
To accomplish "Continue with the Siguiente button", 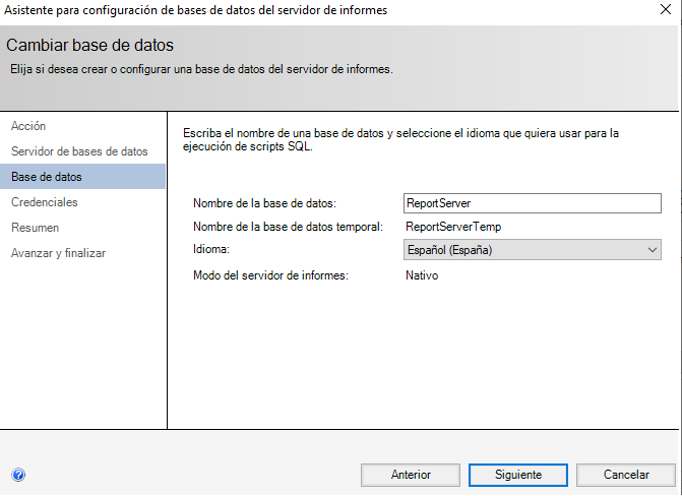I will [x=518, y=475].
